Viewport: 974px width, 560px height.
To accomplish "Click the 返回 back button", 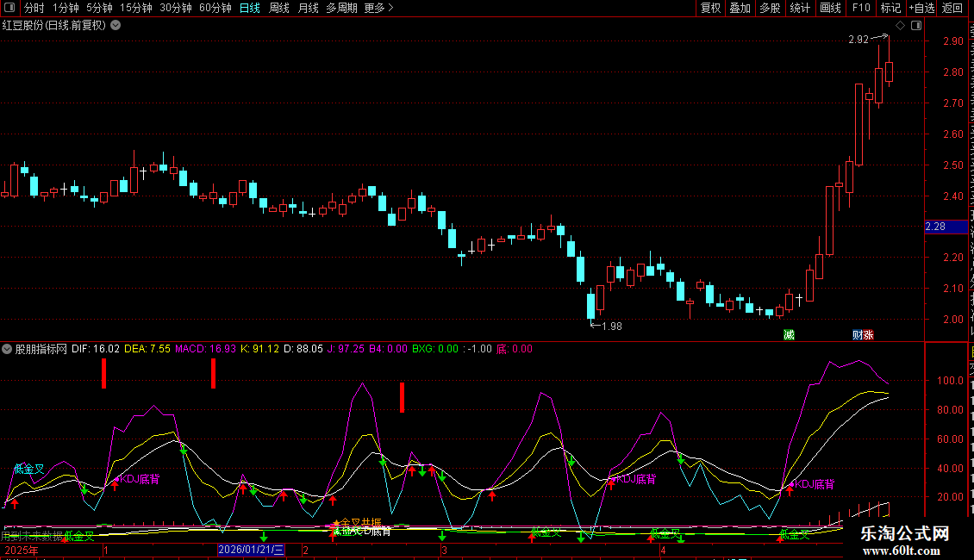I will coord(952,8).
